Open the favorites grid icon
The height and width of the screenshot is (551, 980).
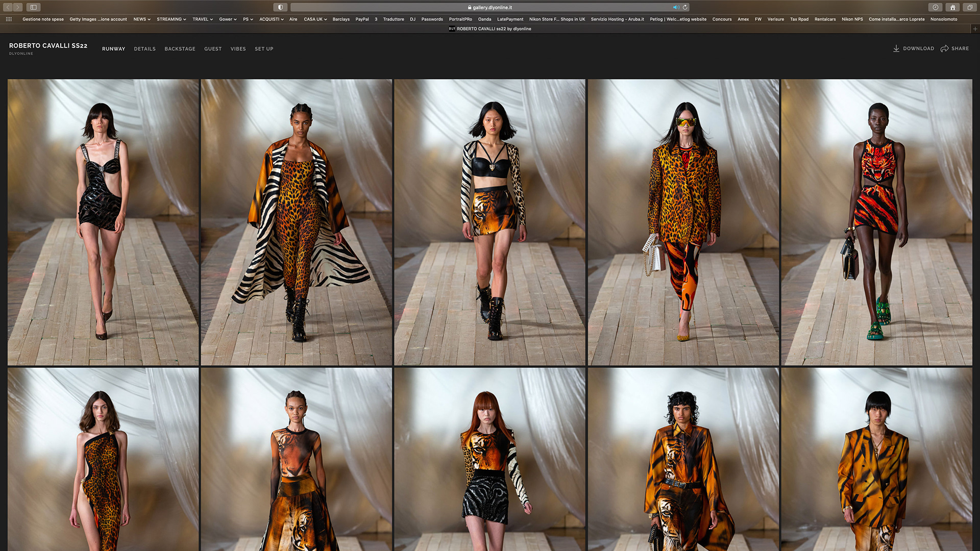9,19
